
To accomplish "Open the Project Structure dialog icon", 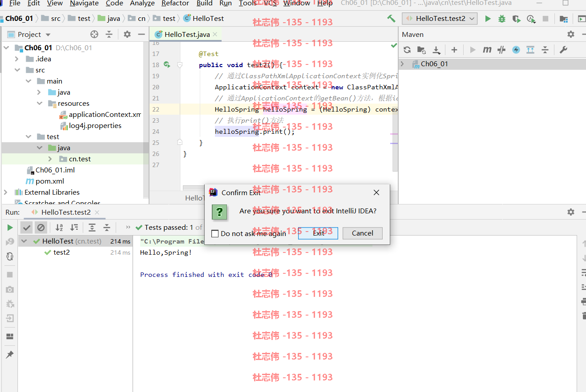I will pos(563,19).
